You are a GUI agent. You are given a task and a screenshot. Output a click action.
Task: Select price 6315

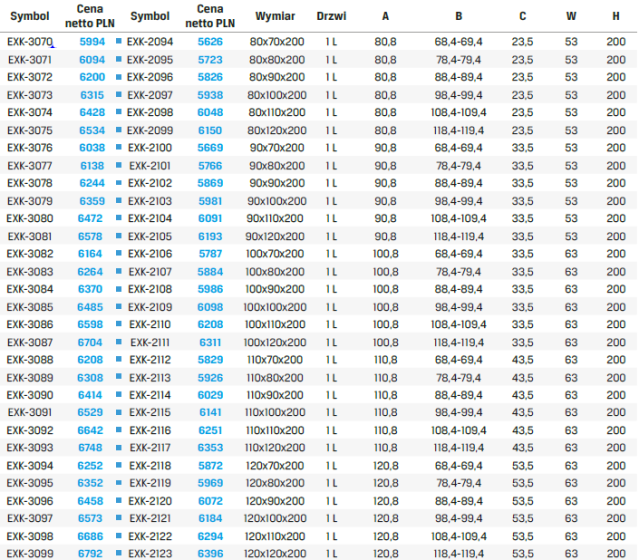[92, 95]
